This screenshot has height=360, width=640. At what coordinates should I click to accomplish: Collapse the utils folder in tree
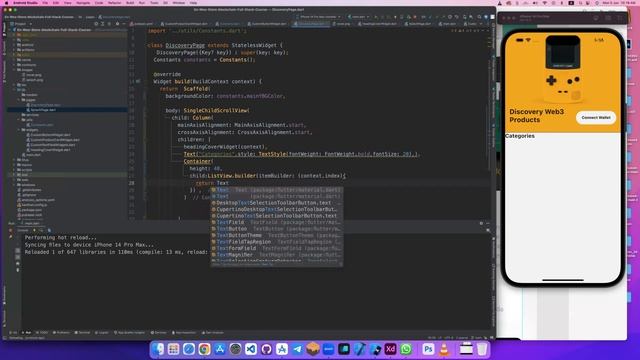coord(19,120)
